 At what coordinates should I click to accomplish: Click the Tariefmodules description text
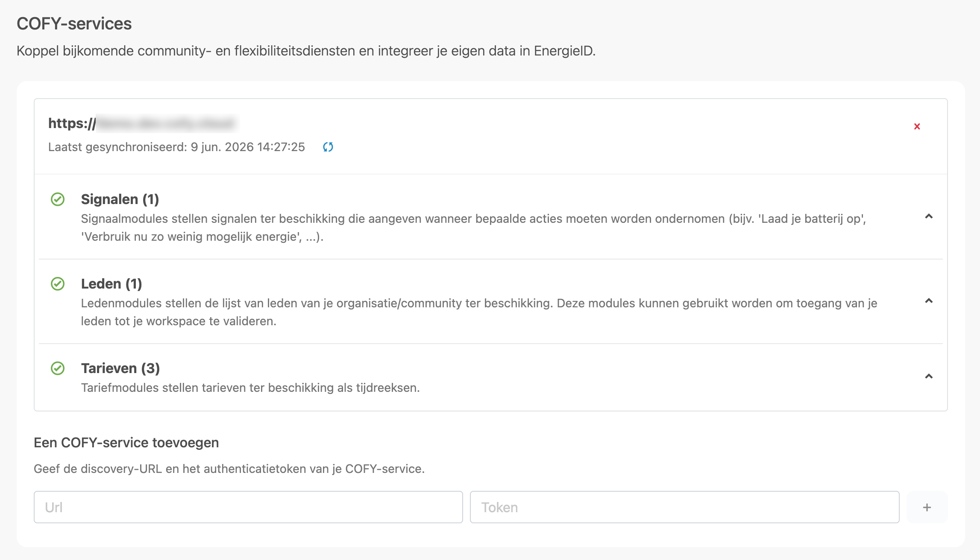(250, 388)
